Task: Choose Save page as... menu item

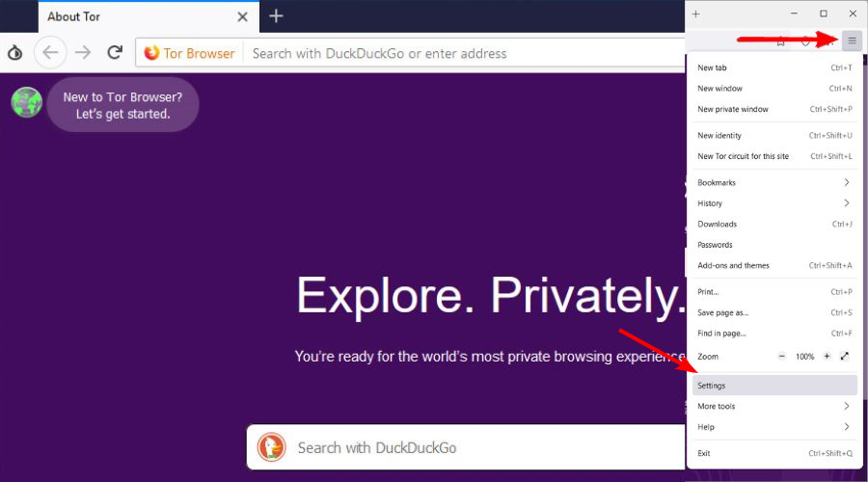Action: point(774,312)
